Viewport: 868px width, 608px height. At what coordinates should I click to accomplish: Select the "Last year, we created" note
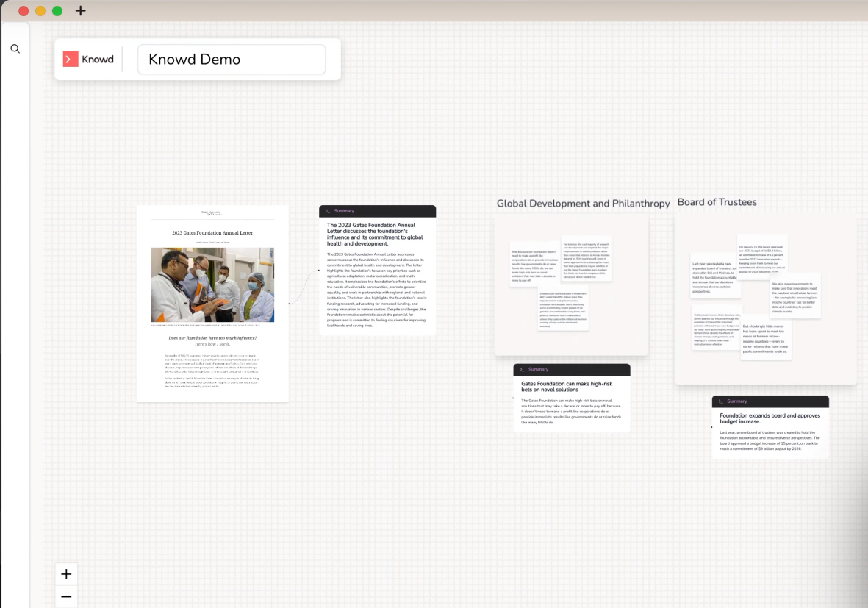[716, 276]
